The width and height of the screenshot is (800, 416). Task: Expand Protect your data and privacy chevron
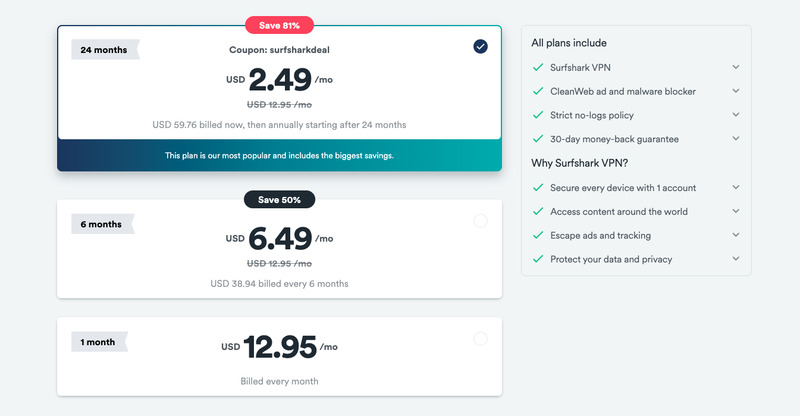click(736, 259)
